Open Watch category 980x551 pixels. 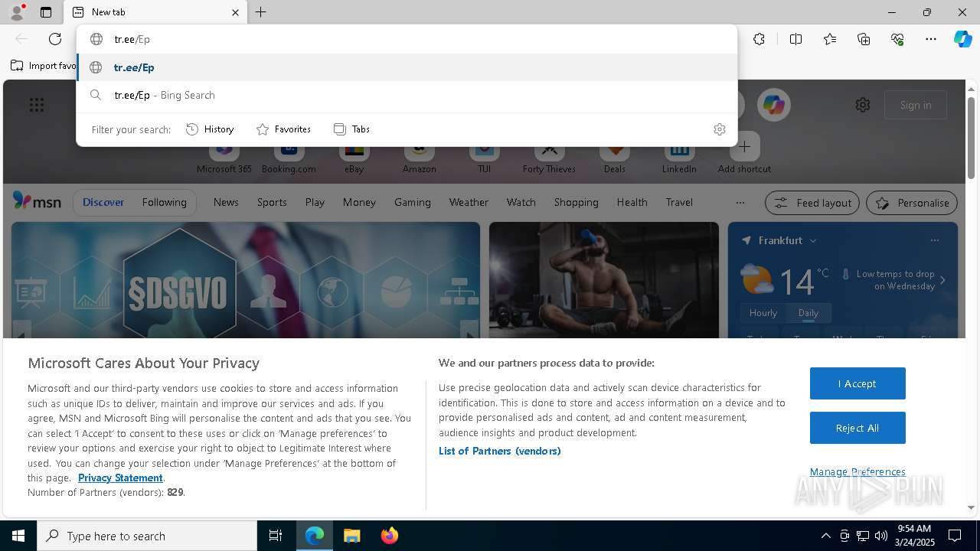click(x=521, y=202)
